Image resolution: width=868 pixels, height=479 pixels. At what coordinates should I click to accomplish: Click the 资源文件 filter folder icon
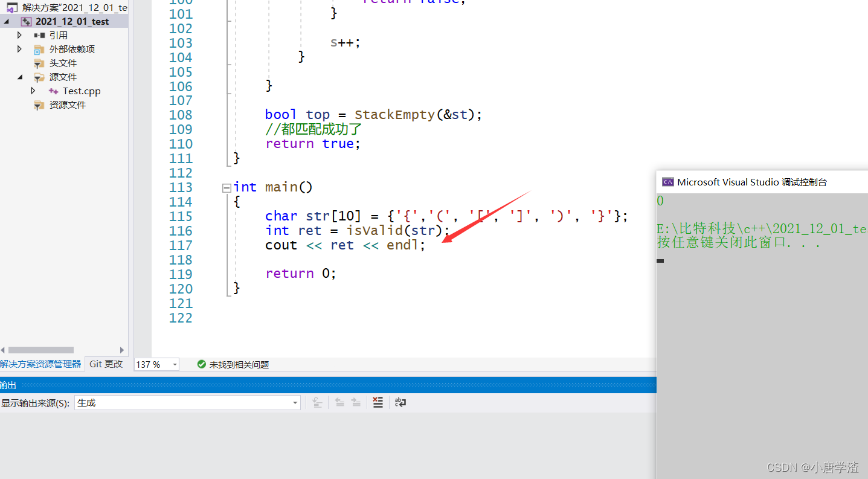point(39,104)
